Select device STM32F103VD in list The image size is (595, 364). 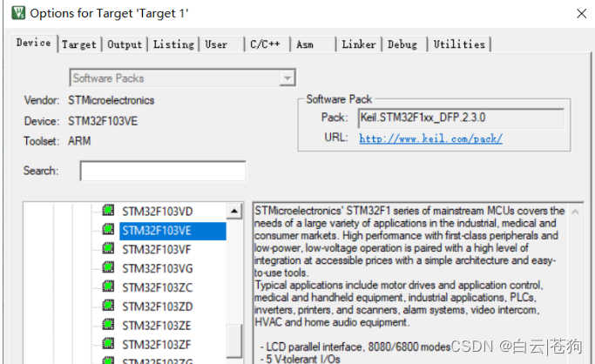tap(158, 212)
